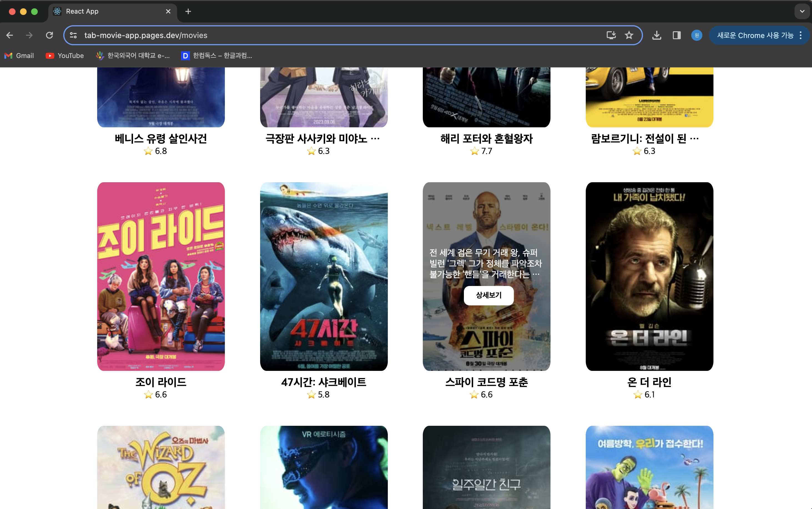Click the title 온 더 라인
The image size is (812, 509).
[649, 382]
